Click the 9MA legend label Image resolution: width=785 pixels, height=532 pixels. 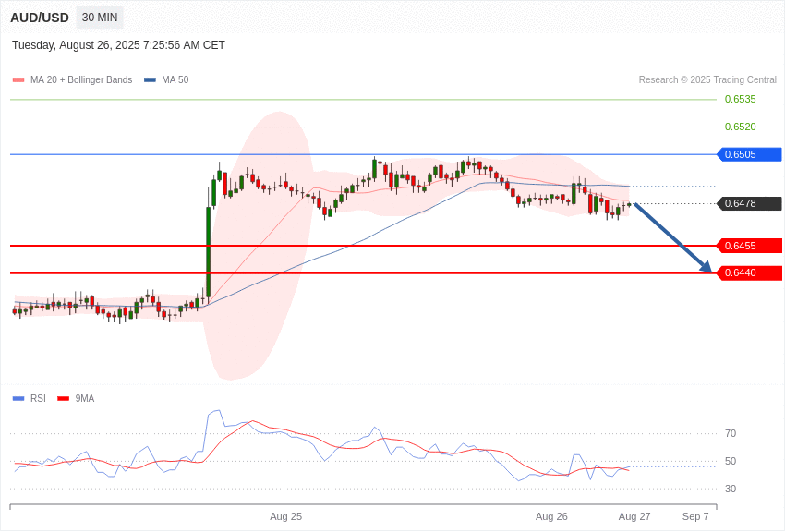[x=85, y=398]
